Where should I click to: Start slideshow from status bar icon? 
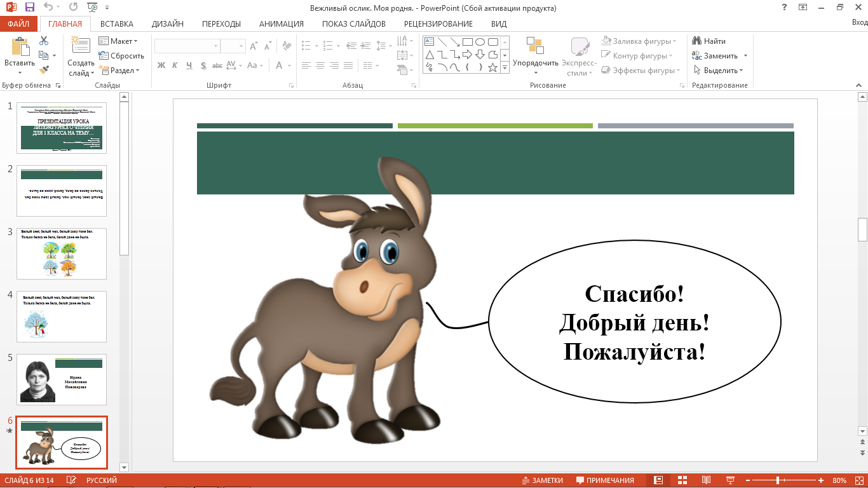pos(730,480)
